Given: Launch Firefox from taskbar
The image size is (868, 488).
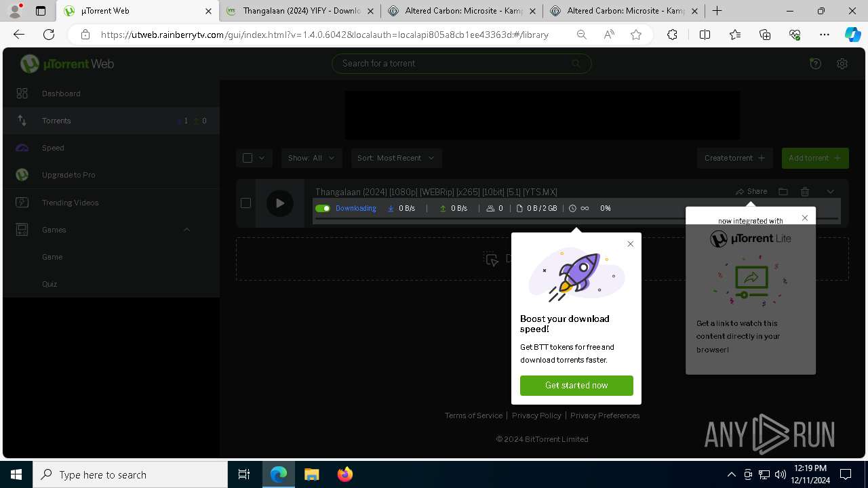Looking at the screenshot, I should click(344, 474).
